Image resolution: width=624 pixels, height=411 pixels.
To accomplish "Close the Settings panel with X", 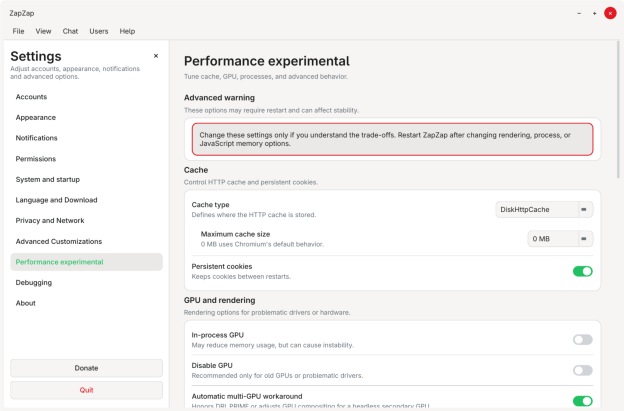I will coord(156,56).
